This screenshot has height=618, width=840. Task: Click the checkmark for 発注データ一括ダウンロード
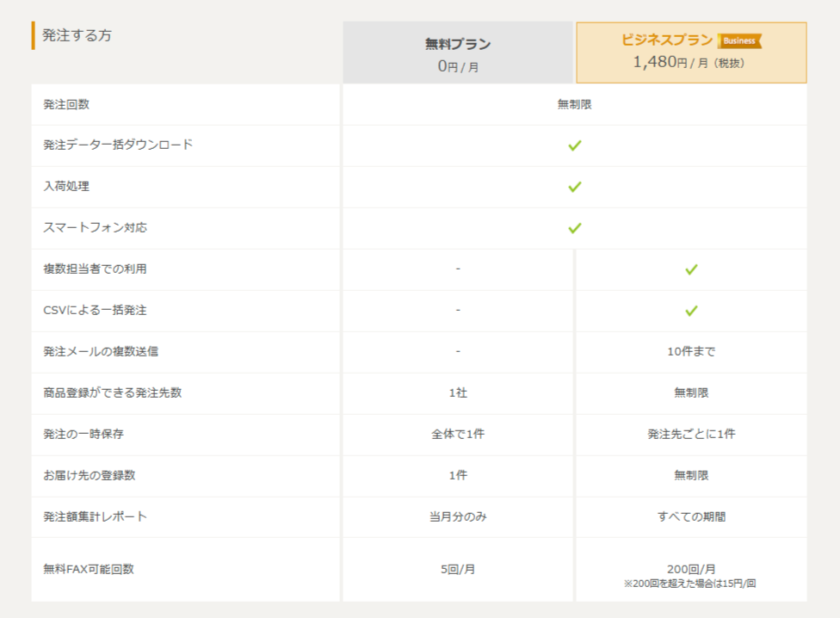coord(575,145)
